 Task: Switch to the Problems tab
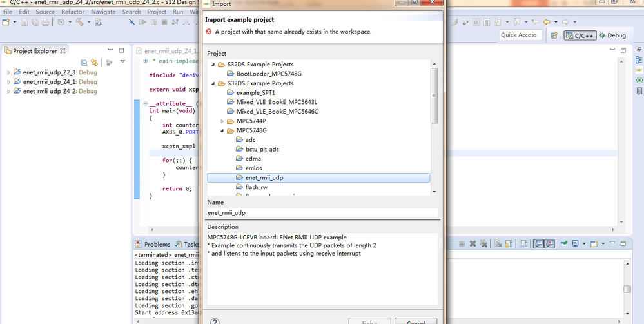(x=152, y=244)
